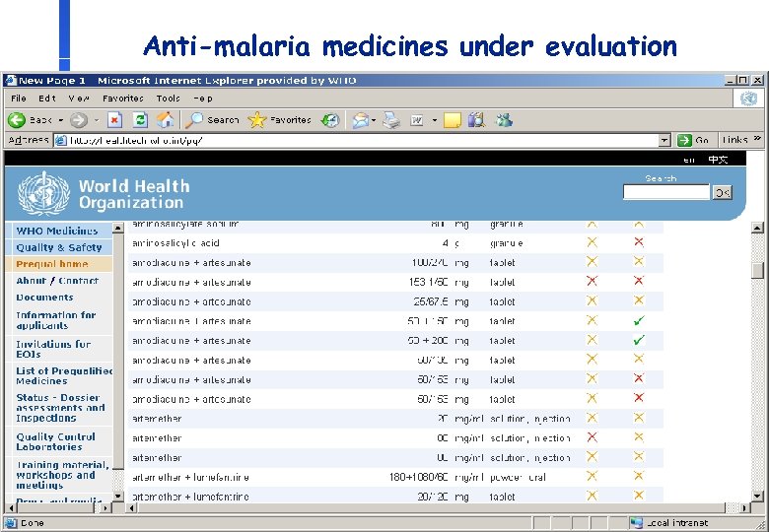This screenshot has height=532, width=769.
Task: Open Invitations for EOIs link
Action: [x=53, y=349]
